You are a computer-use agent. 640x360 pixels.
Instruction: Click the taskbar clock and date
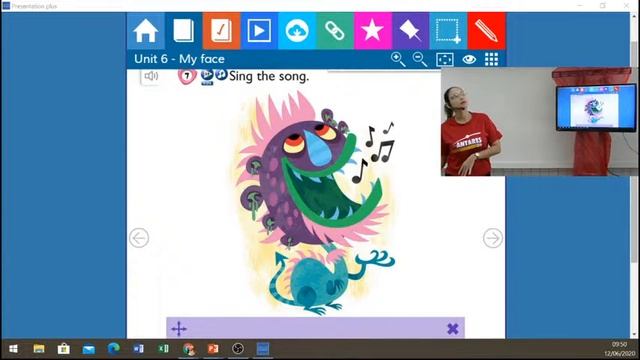[620, 349]
